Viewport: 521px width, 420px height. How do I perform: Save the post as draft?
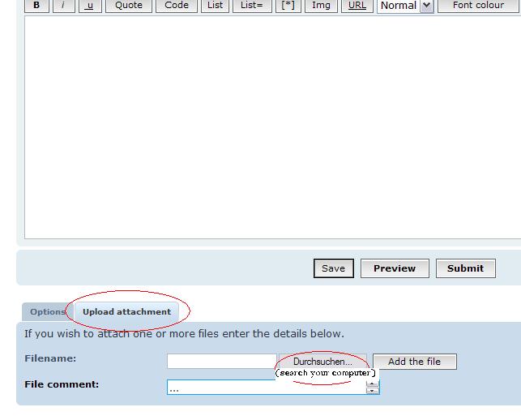click(x=334, y=268)
